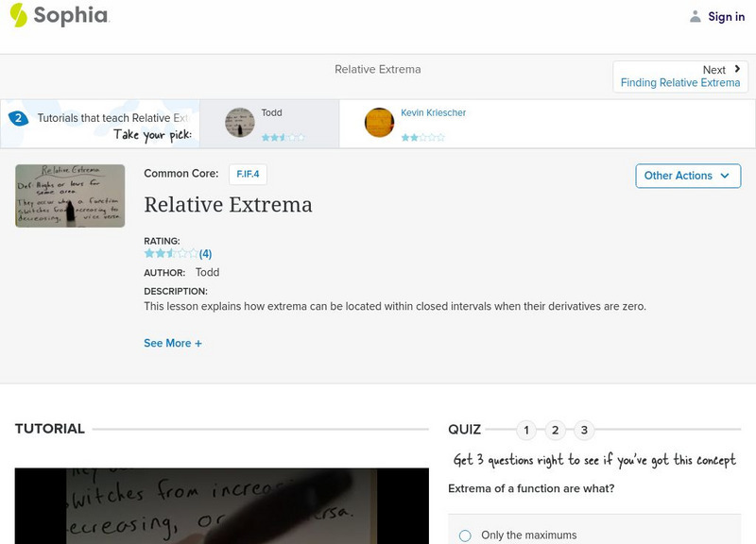756x544 pixels.
Task: Click the F.IF.4 Common Core badge
Action: tap(248, 175)
